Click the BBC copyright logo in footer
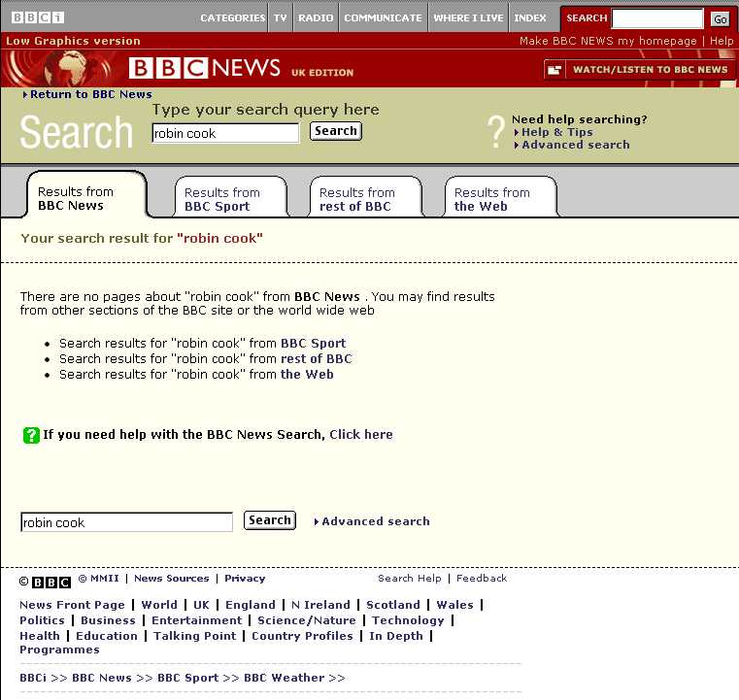 [x=51, y=583]
